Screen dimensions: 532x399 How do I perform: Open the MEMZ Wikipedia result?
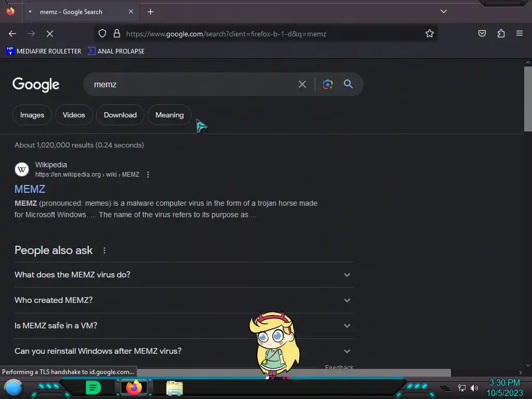coord(30,189)
